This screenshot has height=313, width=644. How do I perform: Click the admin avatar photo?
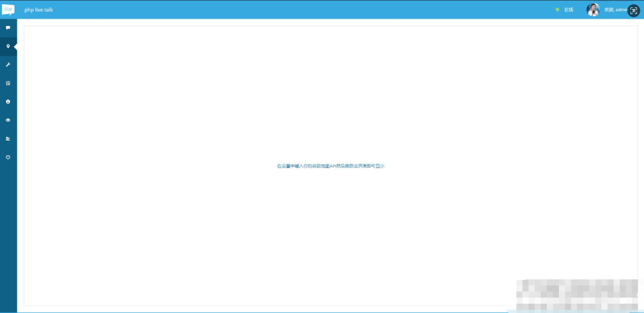tap(593, 10)
